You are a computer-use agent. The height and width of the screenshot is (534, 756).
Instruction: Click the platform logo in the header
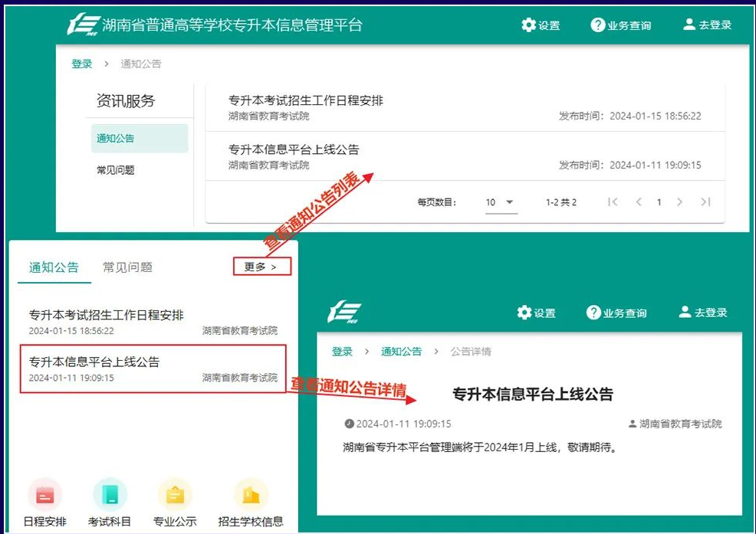84,24
